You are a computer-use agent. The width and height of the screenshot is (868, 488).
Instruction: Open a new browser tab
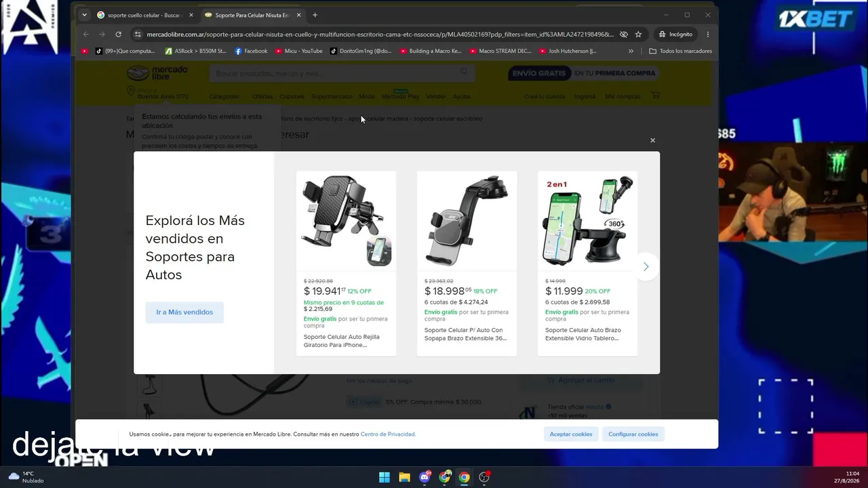tap(315, 15)
